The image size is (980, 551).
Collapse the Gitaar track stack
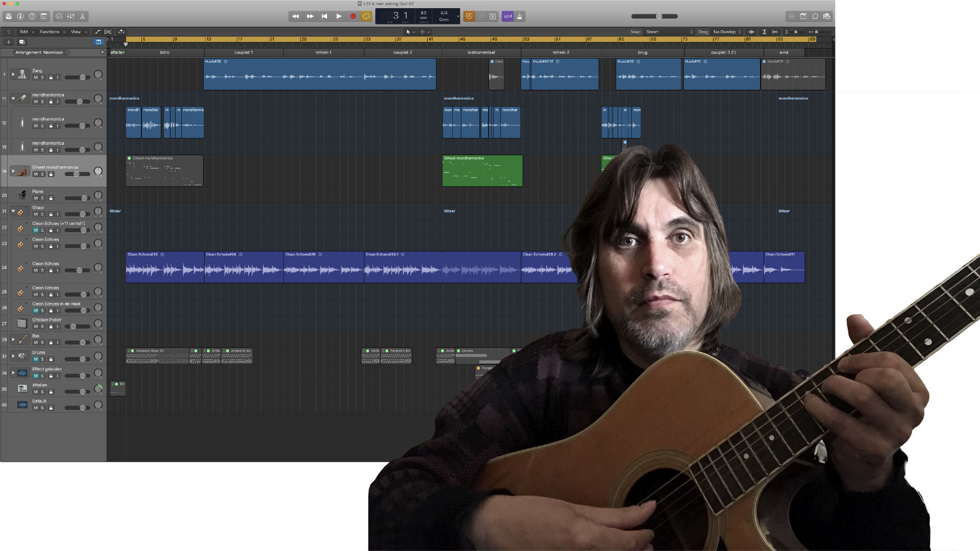tap(13, 211)
